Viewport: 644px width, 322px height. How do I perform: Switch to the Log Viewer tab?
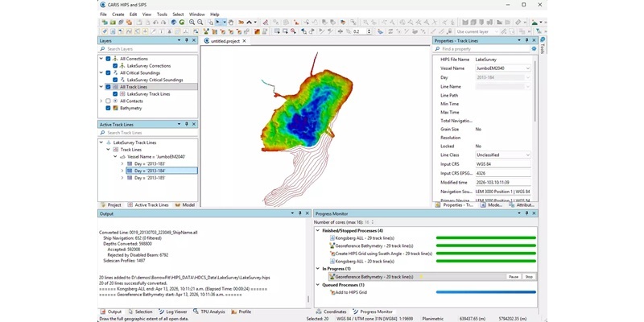[173, 312]
